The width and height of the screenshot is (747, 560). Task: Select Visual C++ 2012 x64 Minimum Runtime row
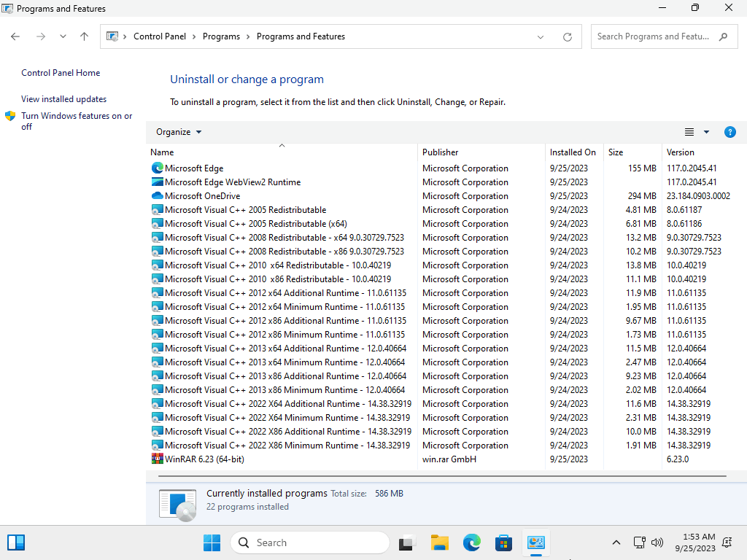(446, 306)
